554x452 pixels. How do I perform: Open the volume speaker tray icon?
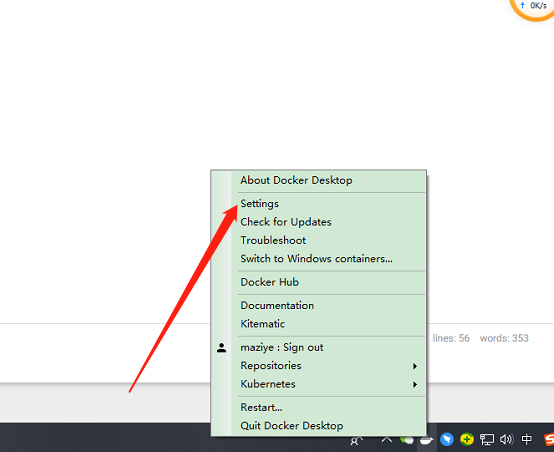pos(506,440)
